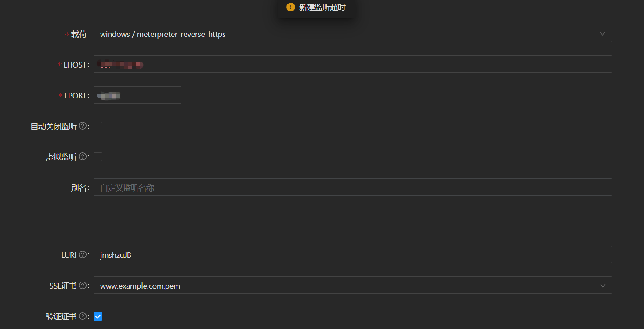Viewport: 644px width, 329px height.
Task: Click the LURI label text
Action: click(69, 255)
